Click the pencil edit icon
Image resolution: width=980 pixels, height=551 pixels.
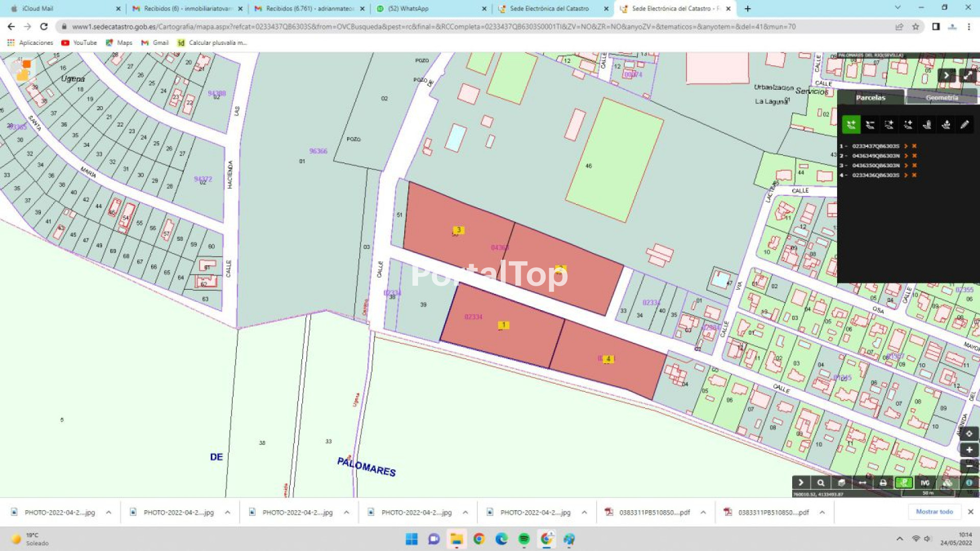(x=964, y=124)
